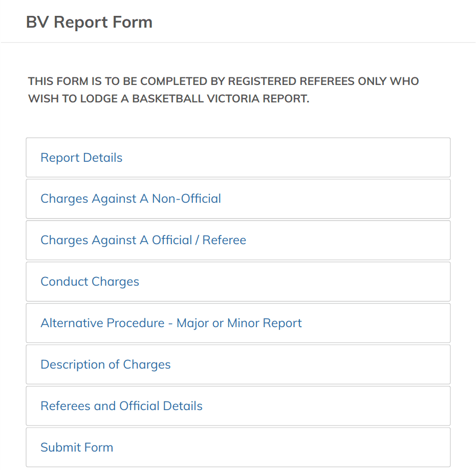
Task: Click the registered referees instruction text
Action: [223, 90]
